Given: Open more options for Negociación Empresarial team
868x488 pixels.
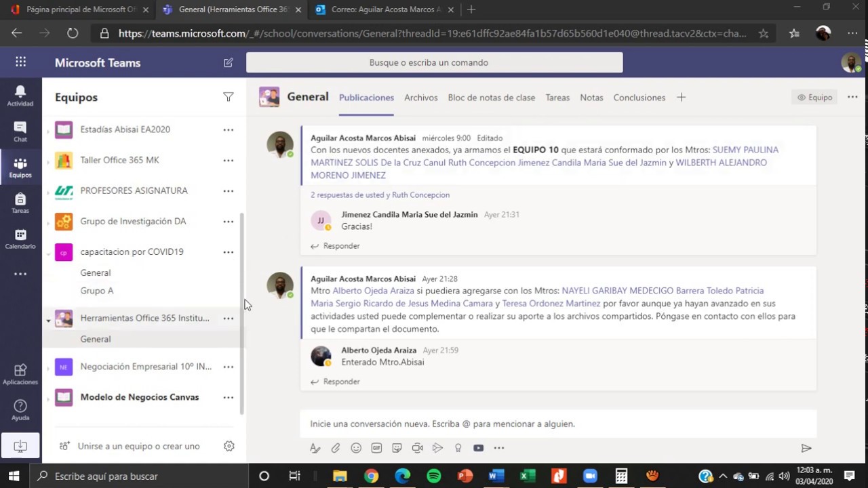Looking at the screenshot, I should [x=229, y=367].
